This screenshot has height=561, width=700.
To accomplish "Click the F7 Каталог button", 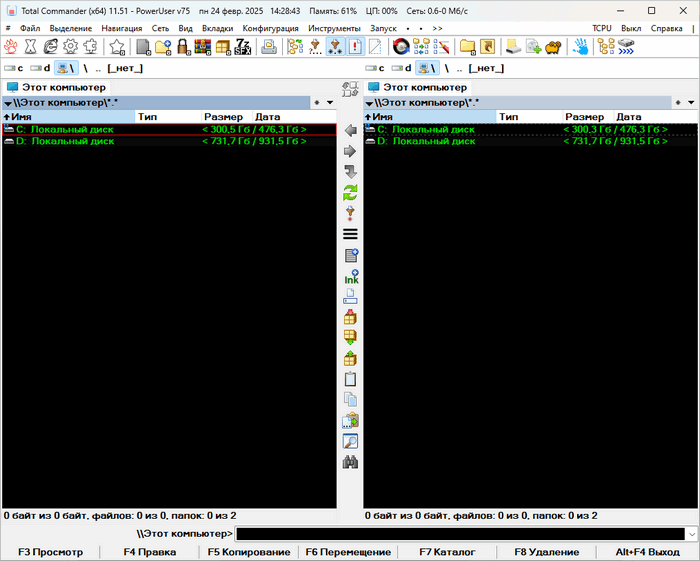I will [x=447, y=552].
